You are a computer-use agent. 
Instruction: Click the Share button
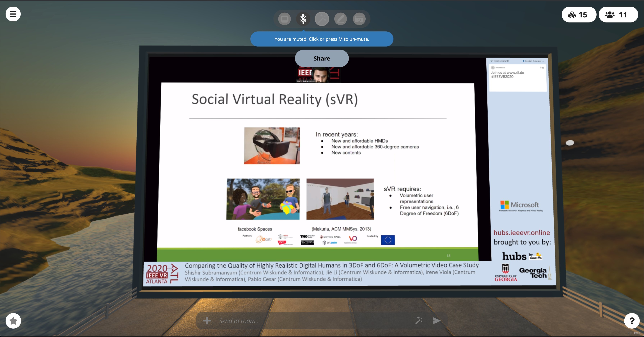[322, 58]
